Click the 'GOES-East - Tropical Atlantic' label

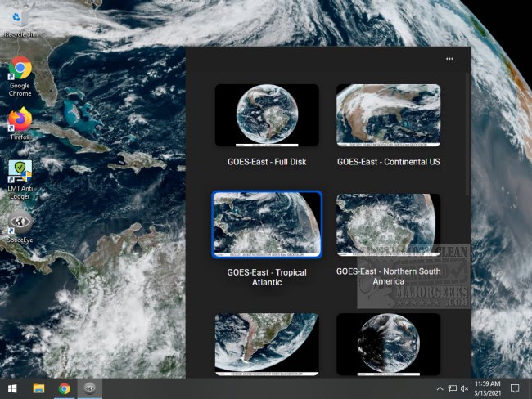click(267, 277)
